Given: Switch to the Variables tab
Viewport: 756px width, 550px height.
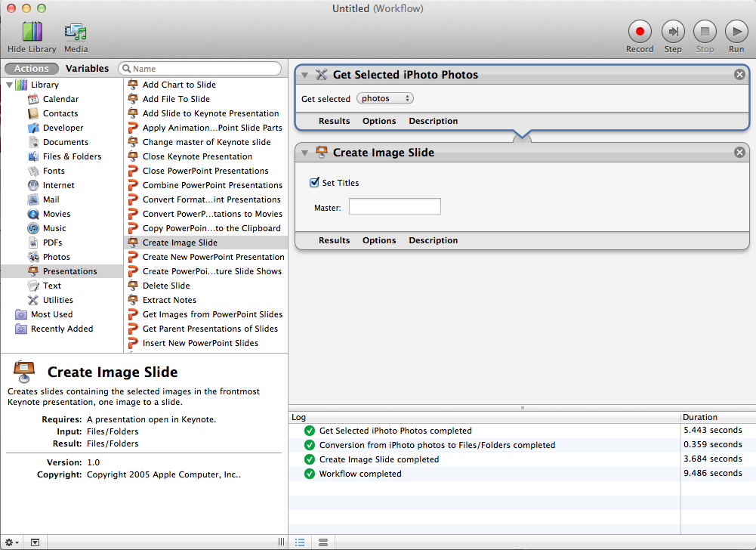Looking at the screenshot, I should [x=88, y=69].
